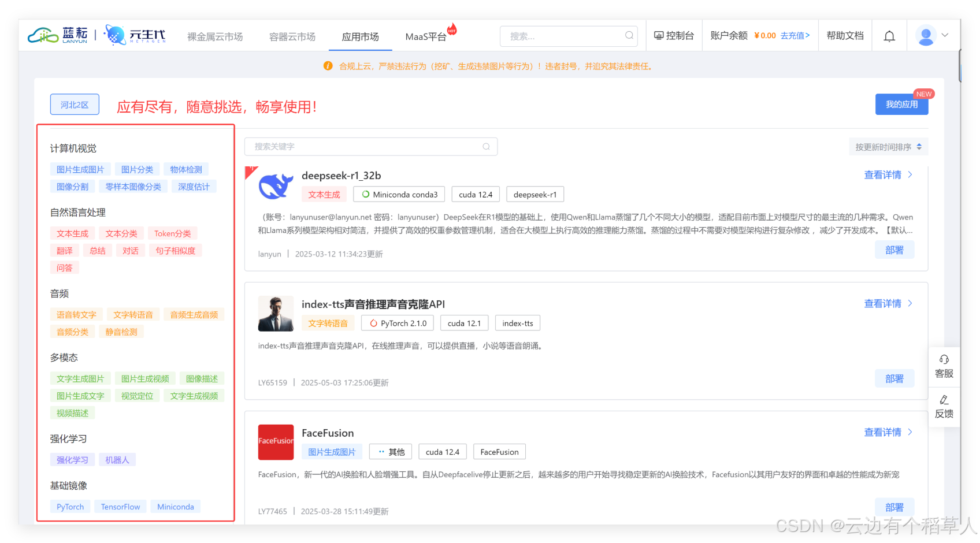Select the Miniconda base image tag
This screenshot has width=980, height=543.
pos(176,507)
